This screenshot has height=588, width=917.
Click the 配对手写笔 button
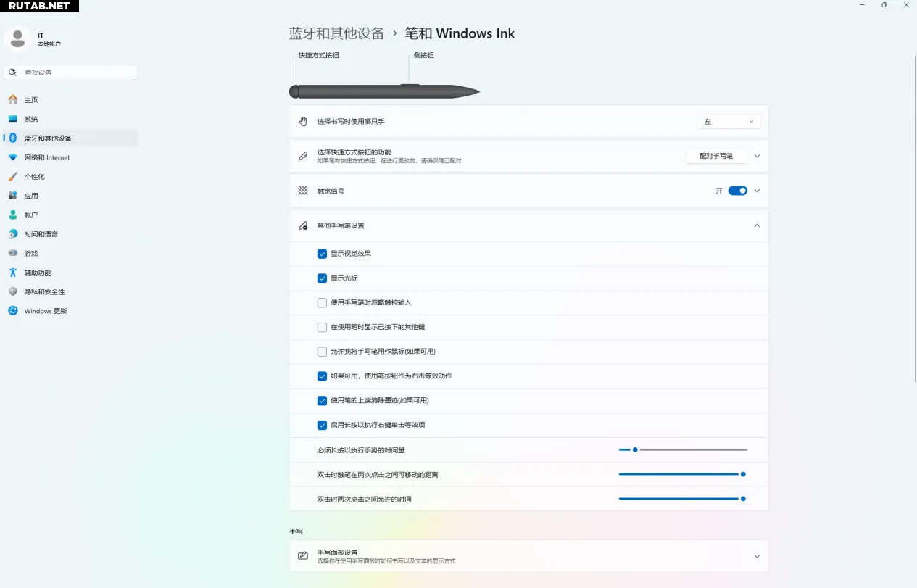click(x=716, y=156)
